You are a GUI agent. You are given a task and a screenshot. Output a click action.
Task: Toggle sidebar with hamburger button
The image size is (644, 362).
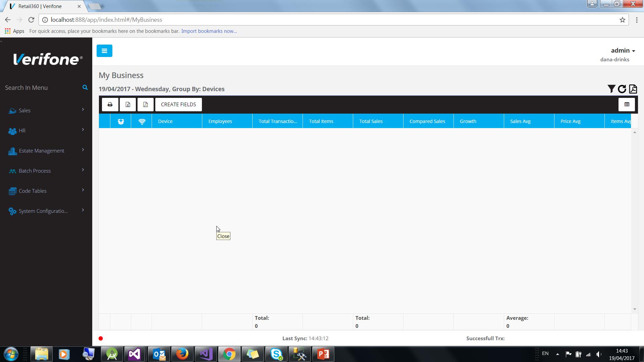[x=104, y=51]
